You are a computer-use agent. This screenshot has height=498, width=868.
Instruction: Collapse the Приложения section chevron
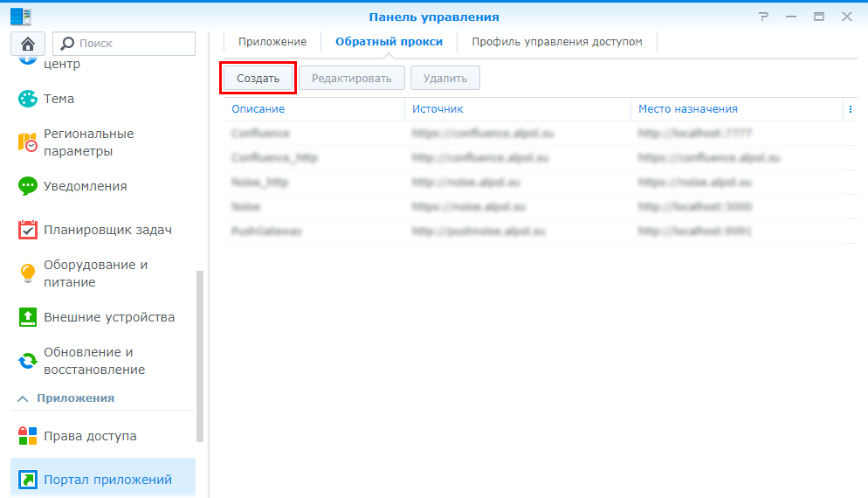(x=23, y=398)
